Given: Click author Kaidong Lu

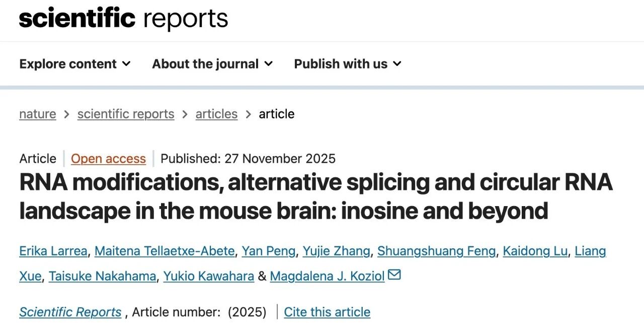Looking at the screenshot, I should click(x=535, y=251).
